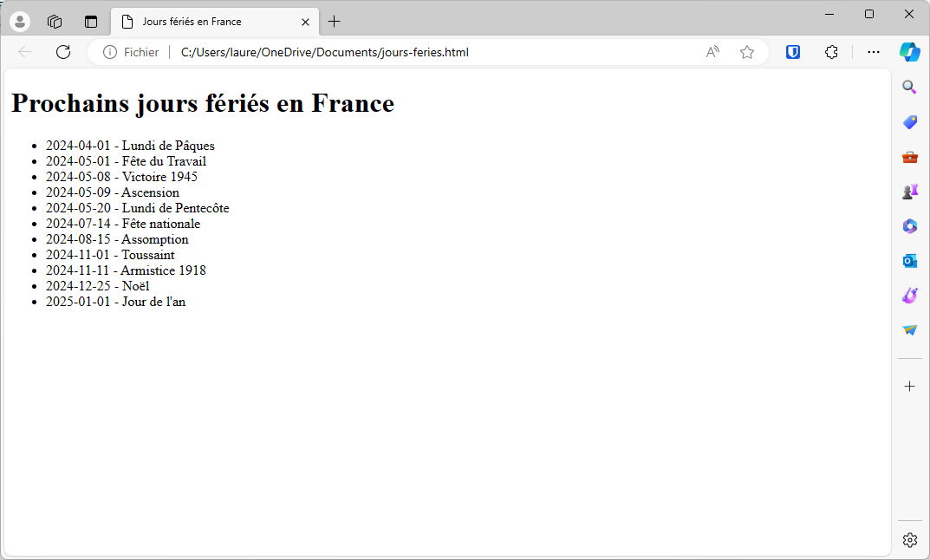Open a new tab with plus button
Image resolution: width=930 pixels, height=560 pixels.
[335, 22]
